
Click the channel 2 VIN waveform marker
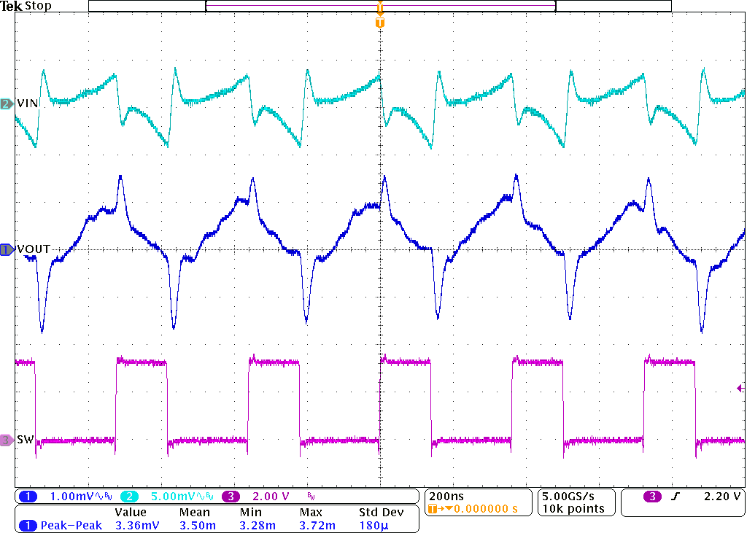click(x=6, y=104)
